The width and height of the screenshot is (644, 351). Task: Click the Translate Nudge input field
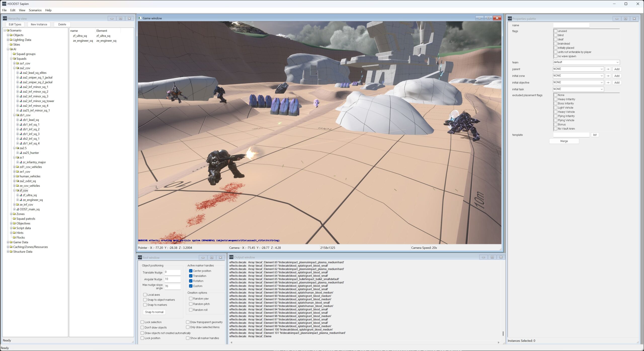pyautogui.click(x=172, y=272)
